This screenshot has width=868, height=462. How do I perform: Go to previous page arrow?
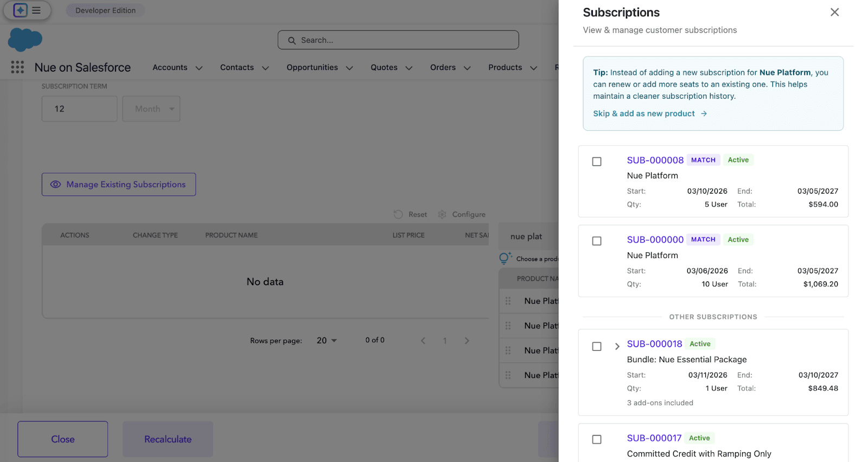point(423,341)
